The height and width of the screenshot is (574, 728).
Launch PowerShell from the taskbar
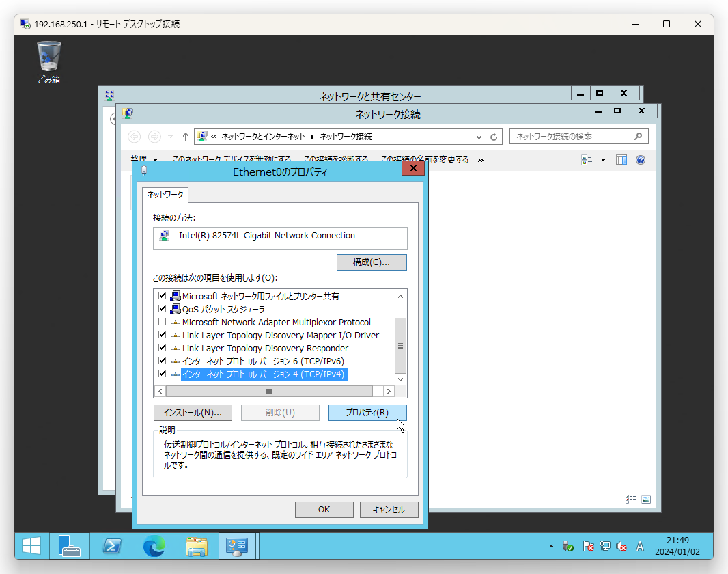click(x=112, y=546)
